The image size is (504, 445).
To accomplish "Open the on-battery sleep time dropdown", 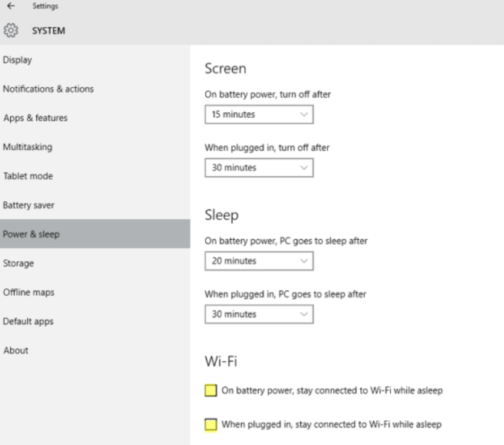I will click(x=259, y=261).
